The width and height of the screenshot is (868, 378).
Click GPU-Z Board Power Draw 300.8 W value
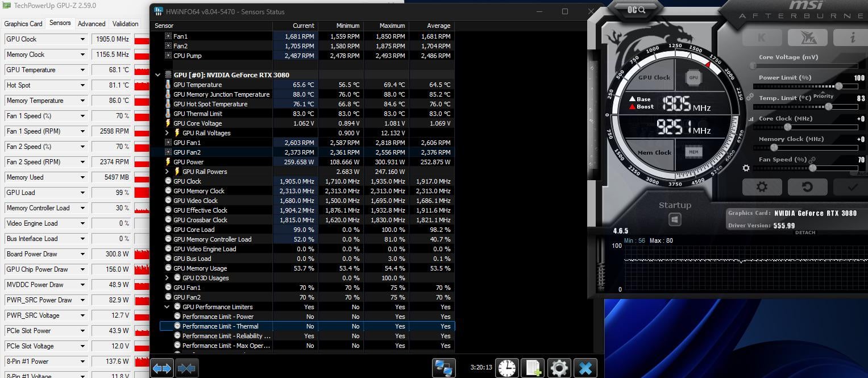tap(111, 254)
